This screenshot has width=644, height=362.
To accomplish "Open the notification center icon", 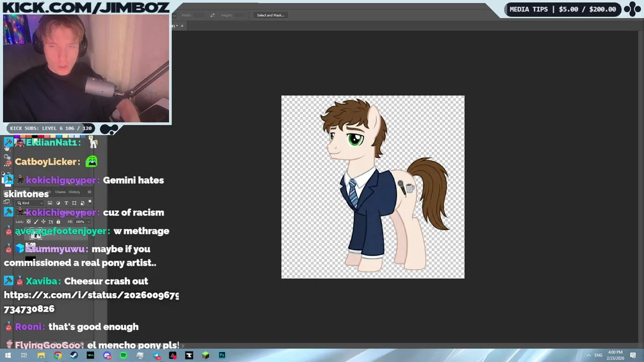I will tap(633, 355).
